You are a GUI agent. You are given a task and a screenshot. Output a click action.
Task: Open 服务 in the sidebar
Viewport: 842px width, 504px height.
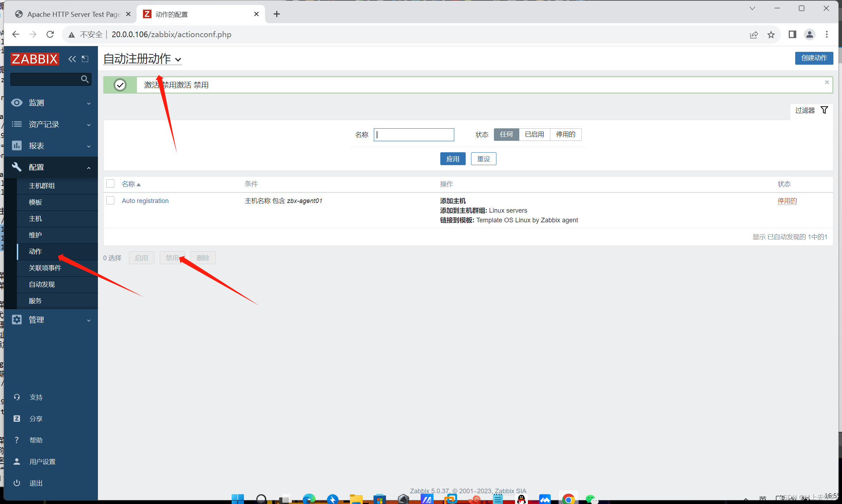58,301
